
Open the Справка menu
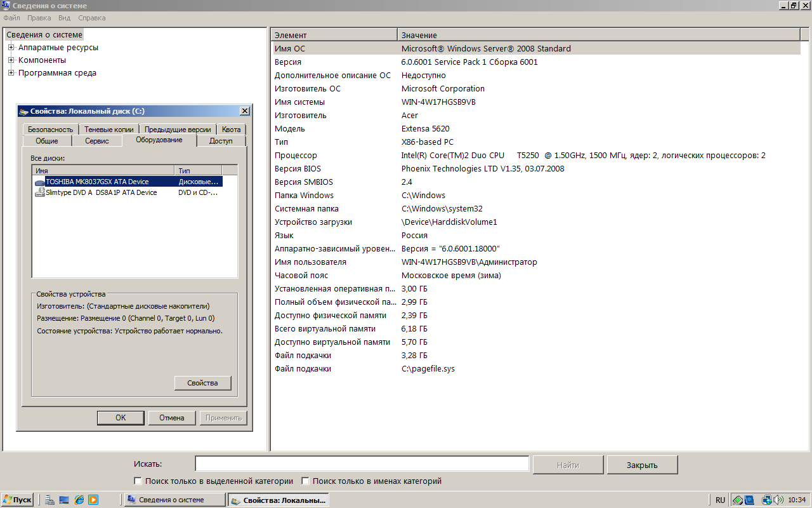(x=92, y=18)
